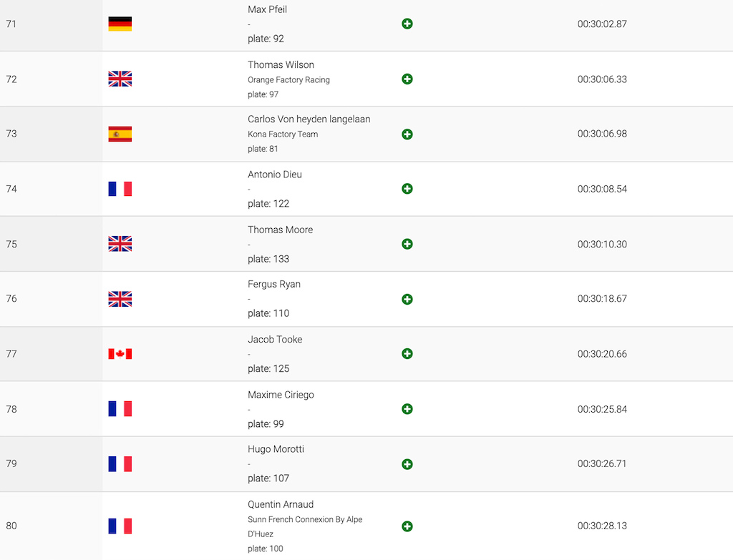Open Quentin Arnaud rider name
The image size is (733, 560).
(281, 504)
